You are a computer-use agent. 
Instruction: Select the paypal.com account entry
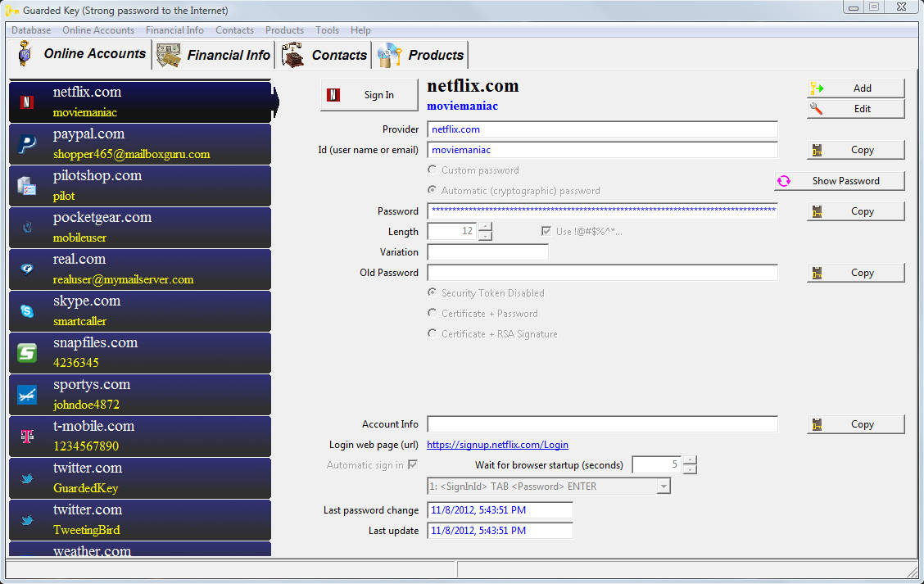[x=140, y=144]
